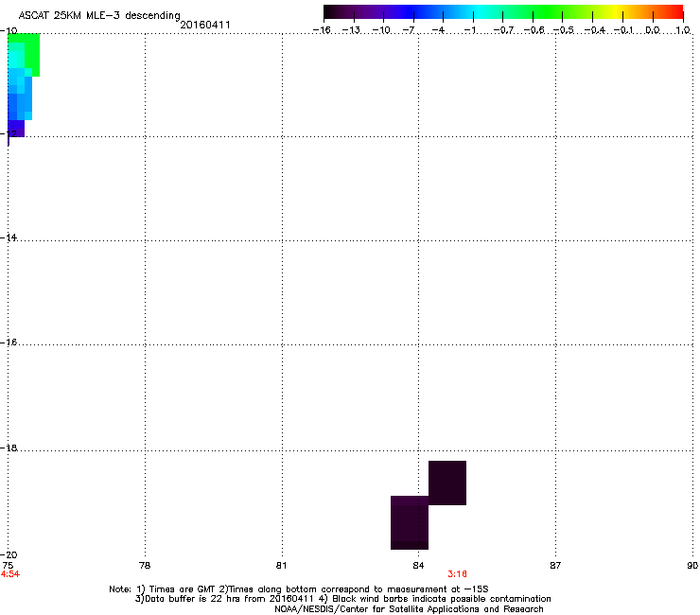The height and width of the screenshot is (615, 700).
Task: Click the title 'ASCAT 25KM MLE-3 descending'
Action: [99, 16]
